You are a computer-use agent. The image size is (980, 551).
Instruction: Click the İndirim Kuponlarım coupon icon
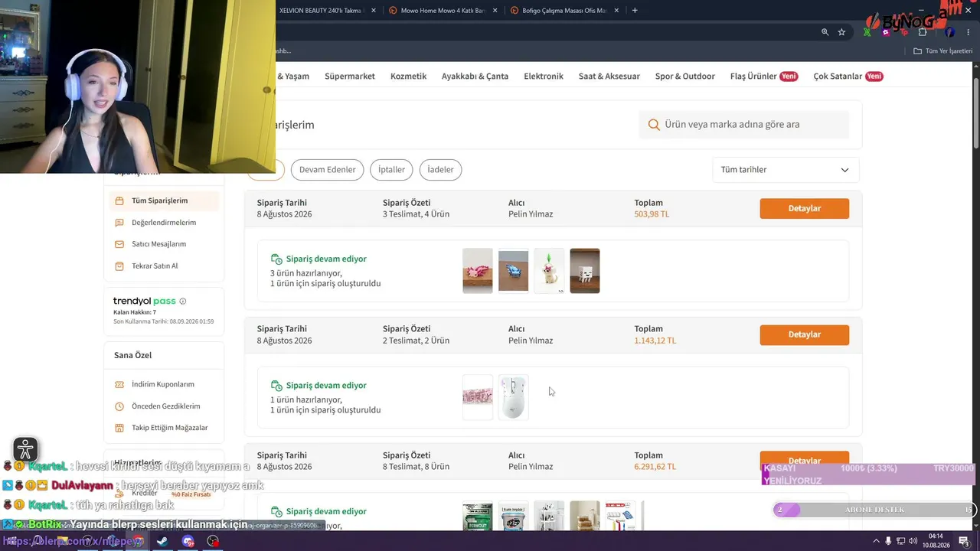119,384
